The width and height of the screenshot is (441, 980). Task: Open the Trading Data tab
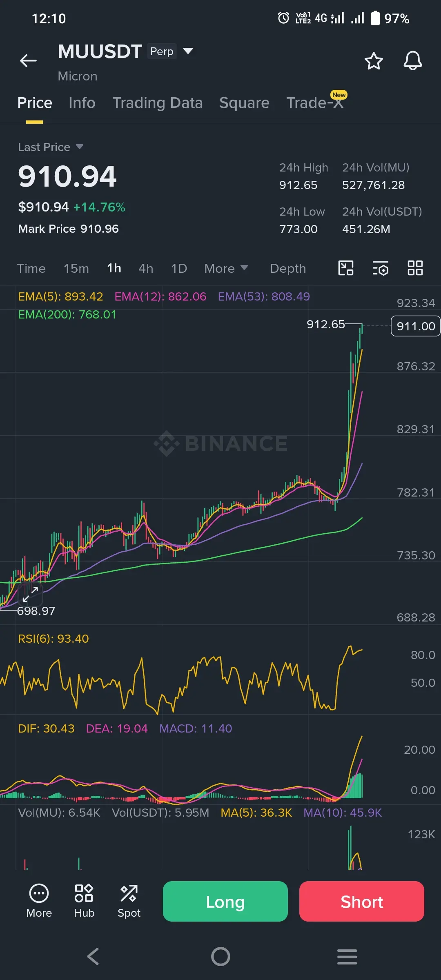[158, 103]
